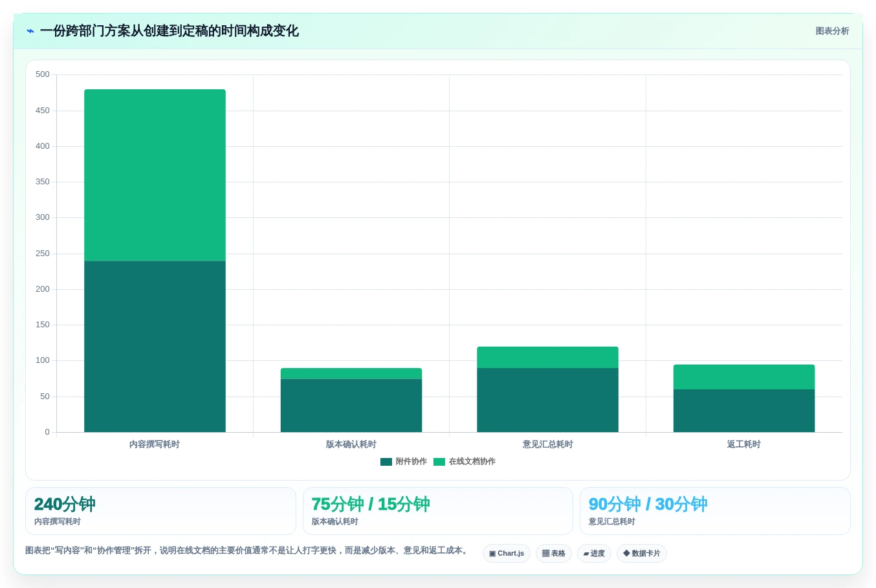Image resolution: width=876 pixels, height=588 pixels.
Task: Click the dark bar for 版本确认耗时
Action: click(351, 406)
